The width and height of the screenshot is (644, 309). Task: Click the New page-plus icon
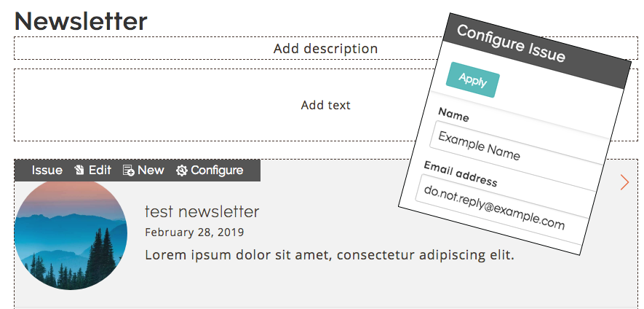click(129, 171)
